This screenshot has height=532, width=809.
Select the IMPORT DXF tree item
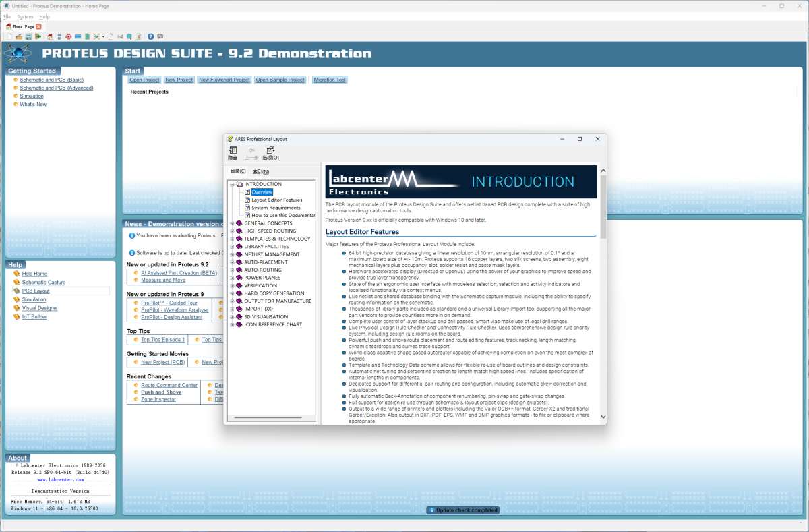pos(259,309)
